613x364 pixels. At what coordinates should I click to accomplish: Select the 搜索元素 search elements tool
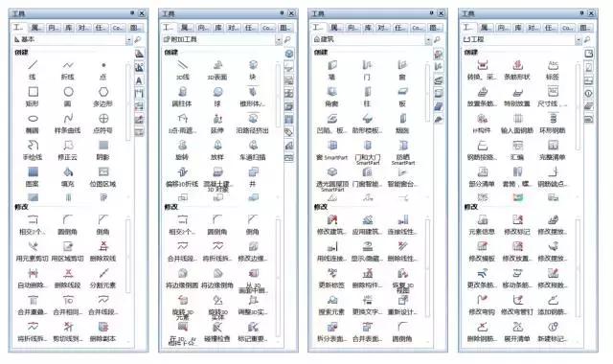pos(332,305)
